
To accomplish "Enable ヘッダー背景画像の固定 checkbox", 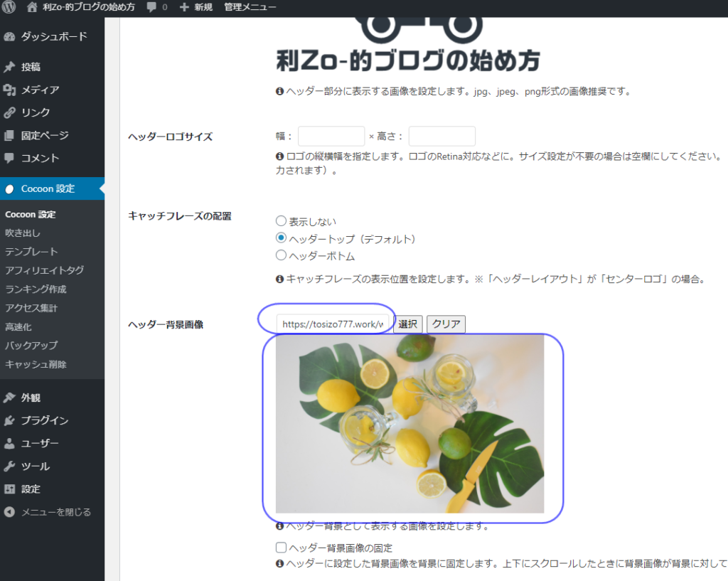I will [x=281, y=548].
